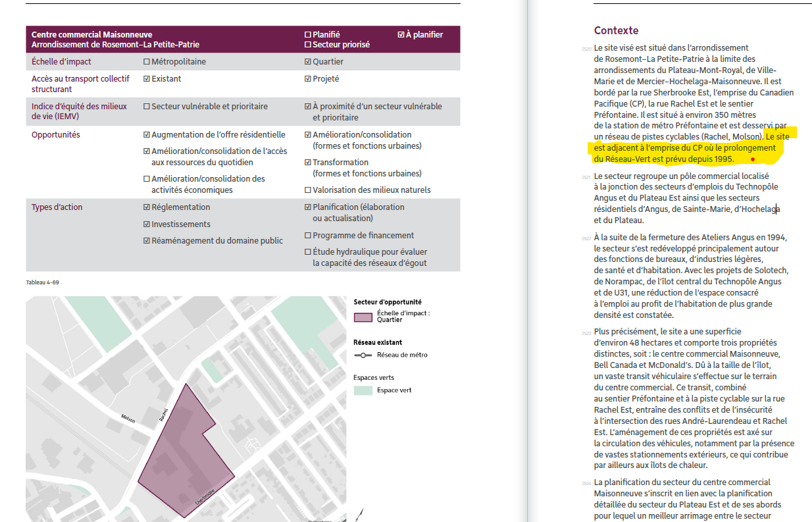Click the metro network symbol in legend

point(362,355)
